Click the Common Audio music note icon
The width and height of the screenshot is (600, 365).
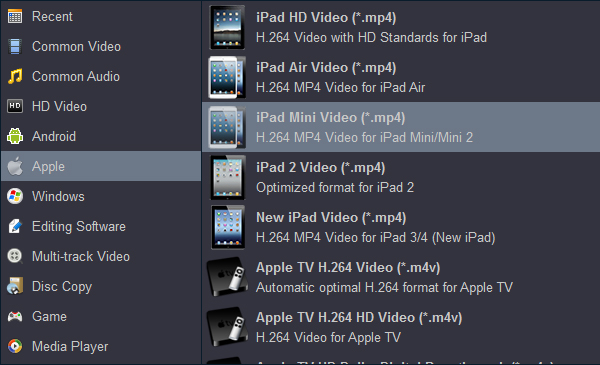(15, 76)
